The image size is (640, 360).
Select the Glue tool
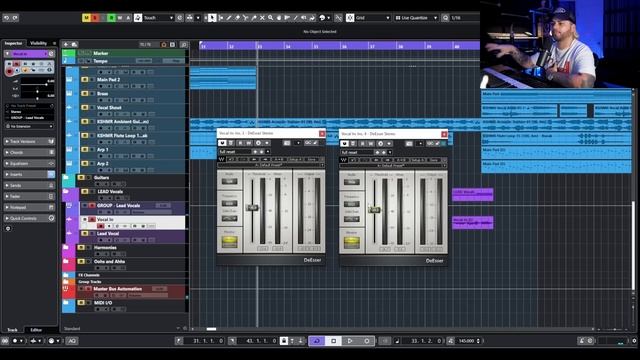coord(254,18)
